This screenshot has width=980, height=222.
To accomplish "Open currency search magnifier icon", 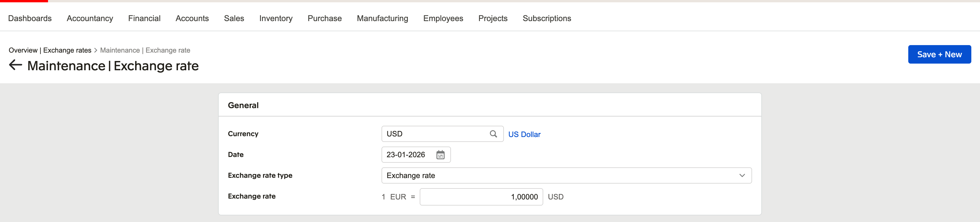I will [493, 134].
